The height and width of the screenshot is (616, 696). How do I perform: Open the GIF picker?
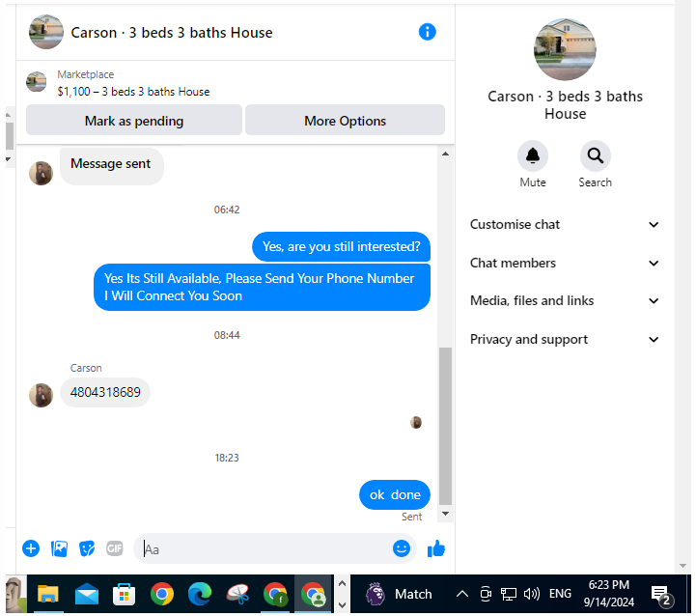[x=115, y=548]
